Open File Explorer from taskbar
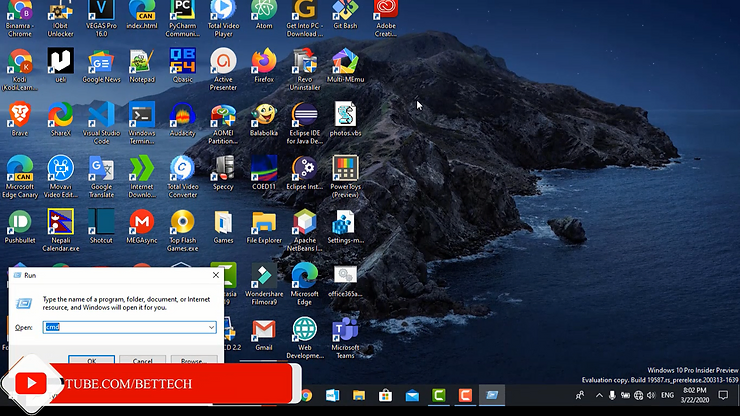 pyautogui.click(x=359, y=395)
